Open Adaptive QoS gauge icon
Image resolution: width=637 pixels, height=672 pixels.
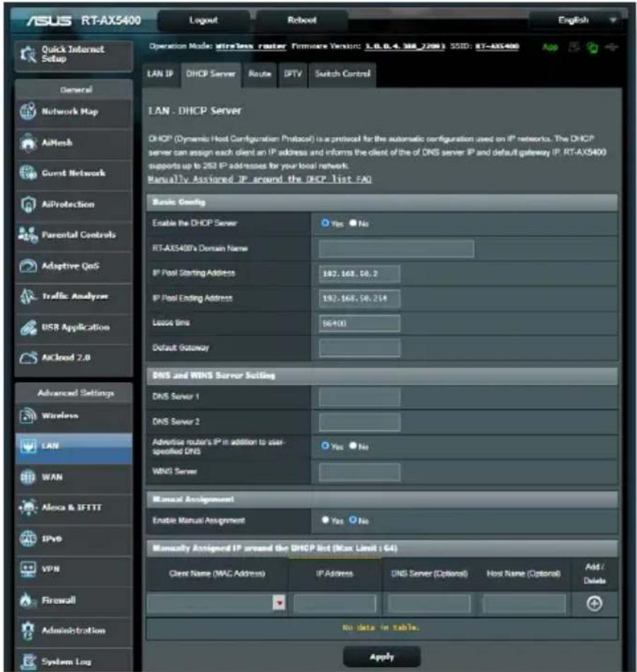click(28, 266)
